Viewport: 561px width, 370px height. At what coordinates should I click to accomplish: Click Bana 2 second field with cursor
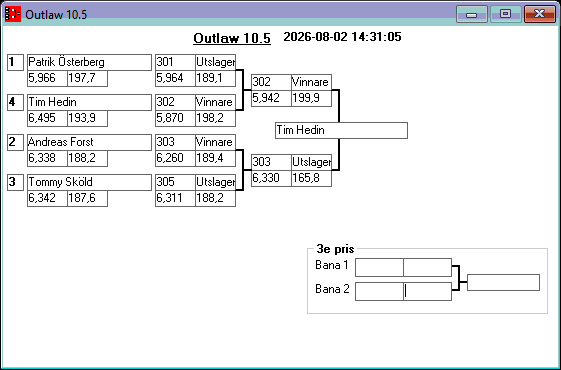click(428, 291)
